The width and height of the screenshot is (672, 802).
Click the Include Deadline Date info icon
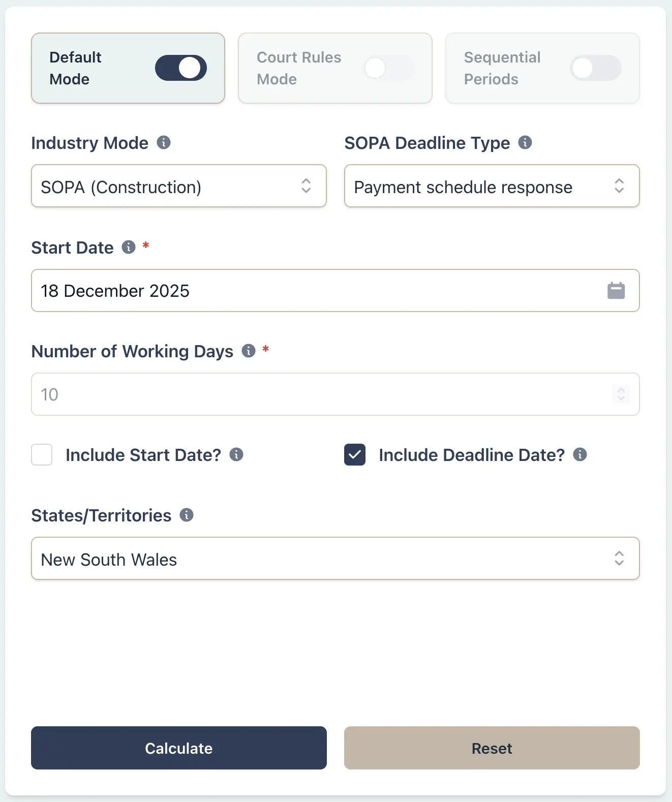(580, 455)
